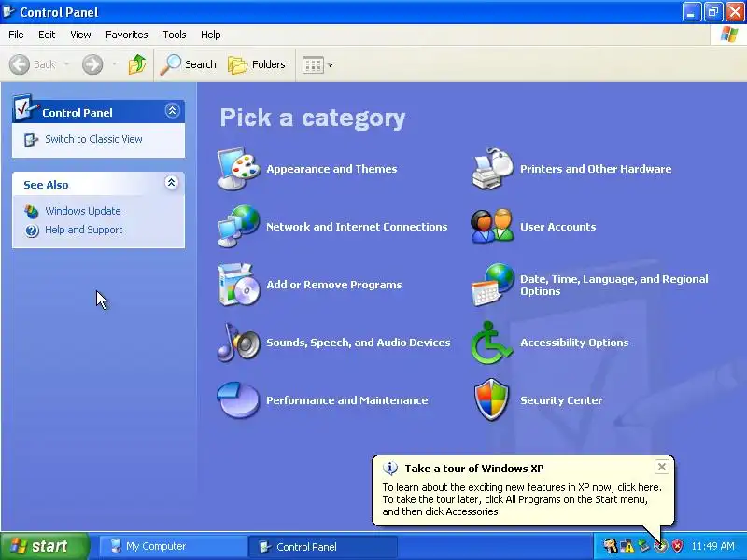Click the Switch to Classic View icon
Image resolution: width=747 pixels, height=560 pixels.
click(31, 139)
